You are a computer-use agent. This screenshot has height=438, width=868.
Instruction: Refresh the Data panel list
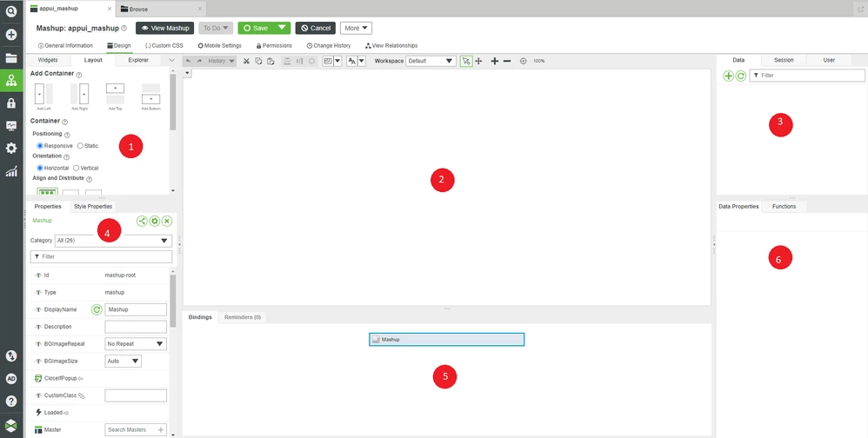[x=741, y=76]
